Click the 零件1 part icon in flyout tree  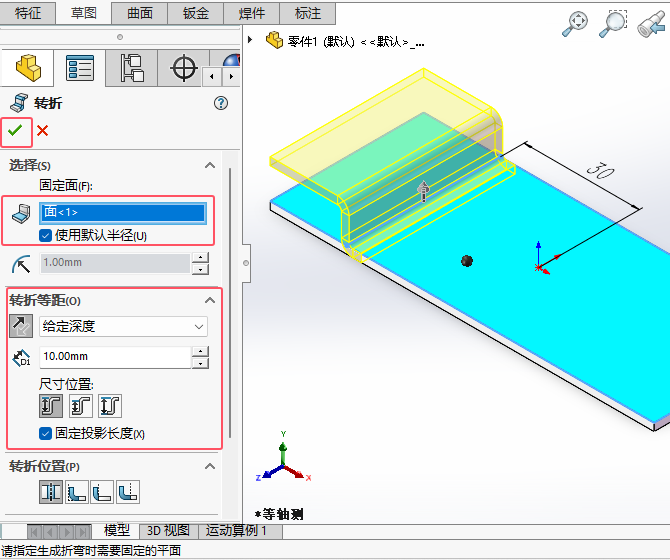coord(274,41)
